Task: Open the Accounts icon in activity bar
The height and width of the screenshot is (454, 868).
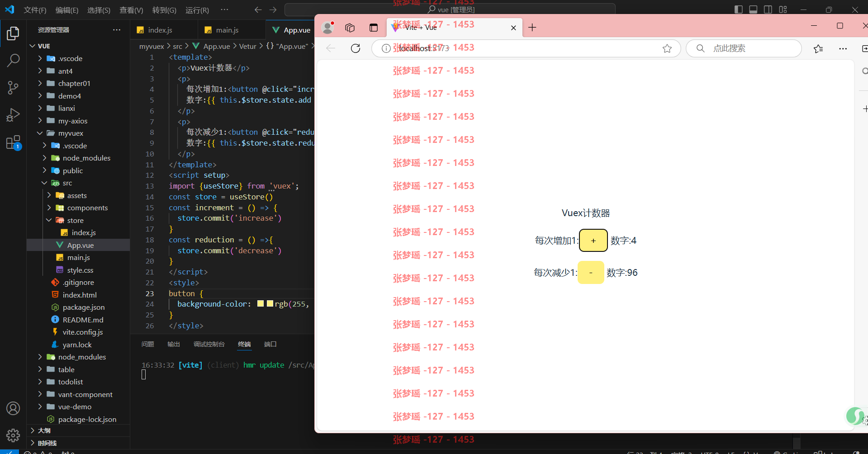Action: [13, 408]
